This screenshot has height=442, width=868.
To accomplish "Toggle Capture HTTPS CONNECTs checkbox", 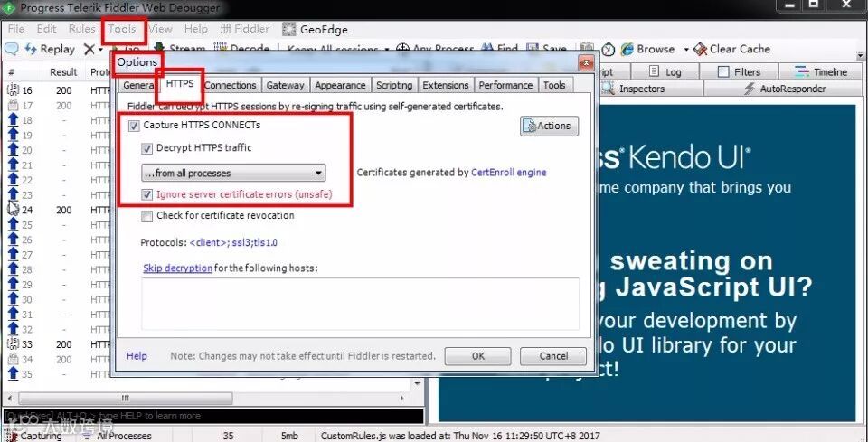I will (134, 127).
